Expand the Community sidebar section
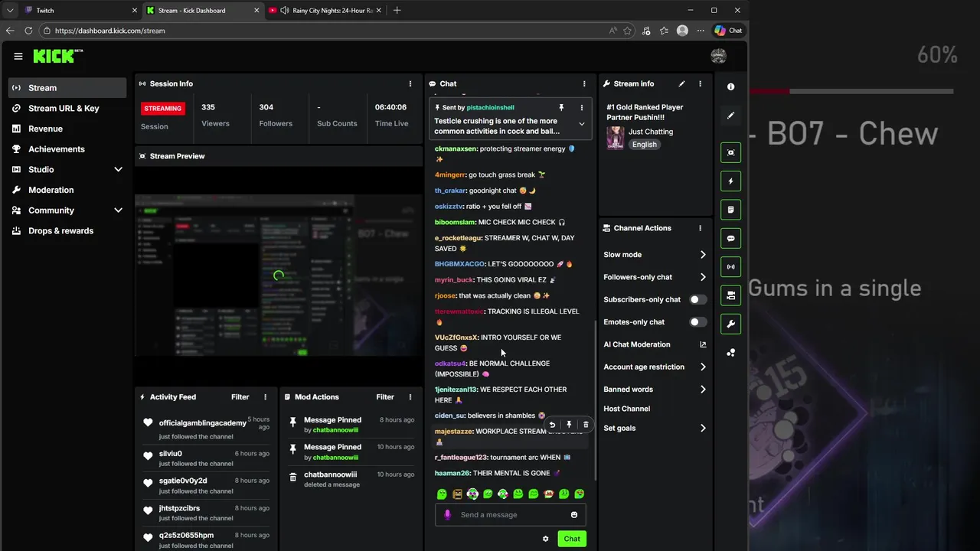 (118, 210)
